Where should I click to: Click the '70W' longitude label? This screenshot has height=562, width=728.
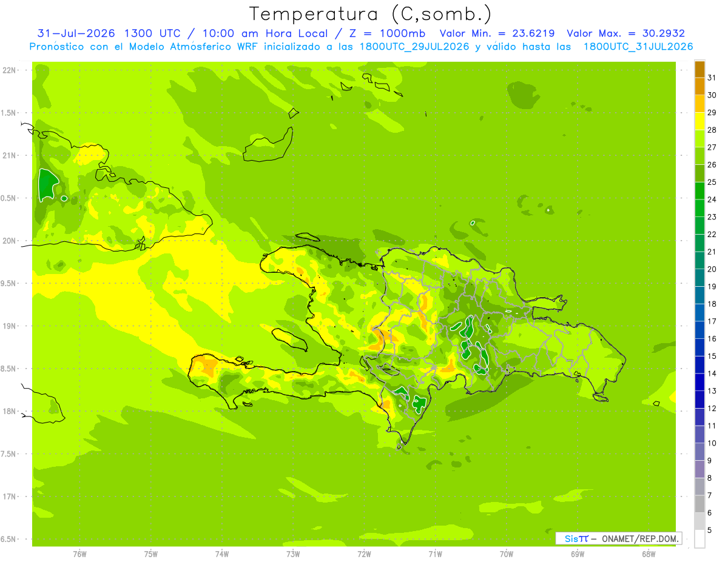click(507, 554)
